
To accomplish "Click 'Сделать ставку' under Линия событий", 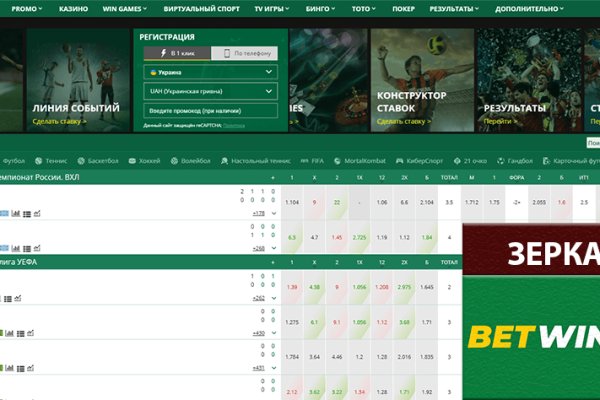I will [59, 121].
